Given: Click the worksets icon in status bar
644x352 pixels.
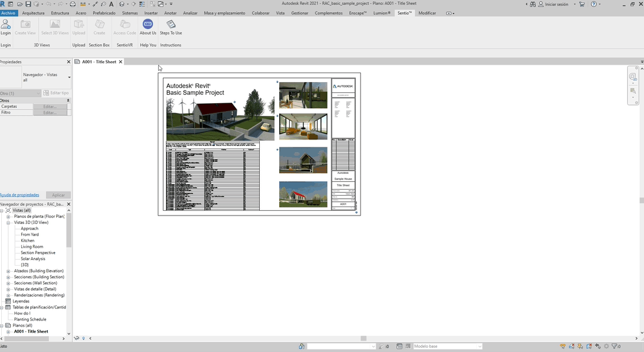Looking at the screenshot, I should tap(301, 346).
